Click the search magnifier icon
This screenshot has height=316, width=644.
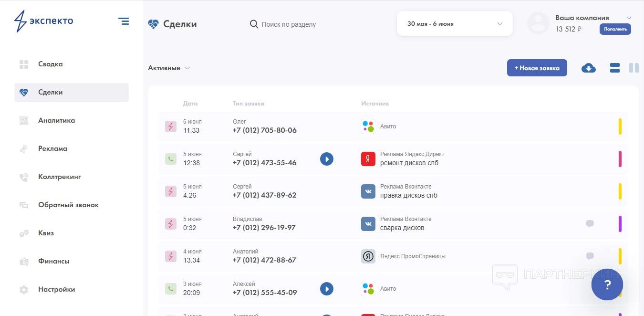pos(254,24)
